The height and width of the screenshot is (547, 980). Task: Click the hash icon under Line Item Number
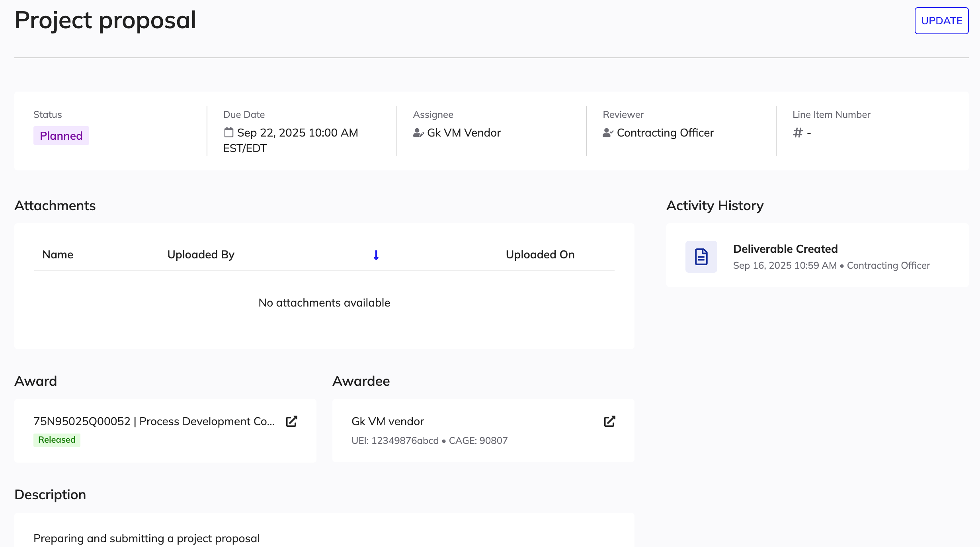798,133
